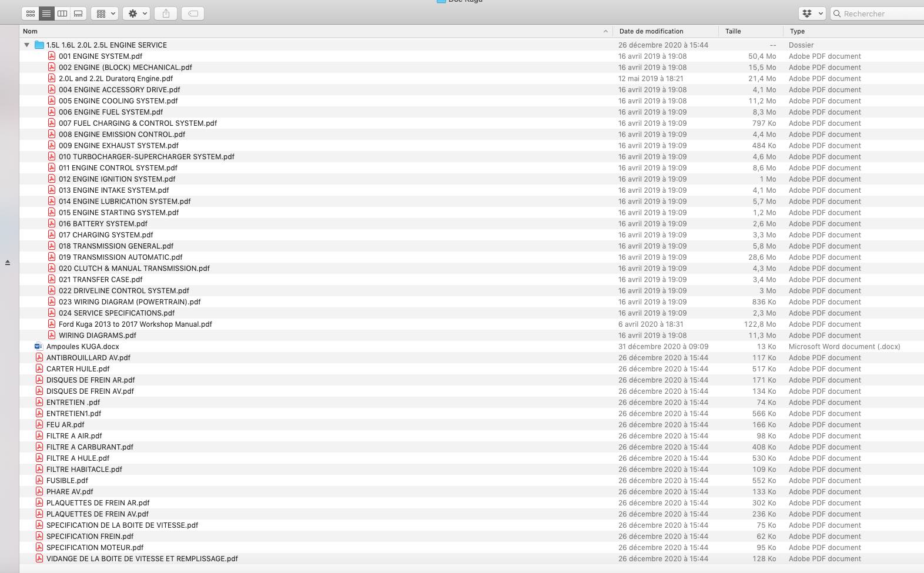Select file 020 CLUTCH & MANUAL TRANSMISSION.pdf
Screen dimensions: 924x573
(134, 268)
